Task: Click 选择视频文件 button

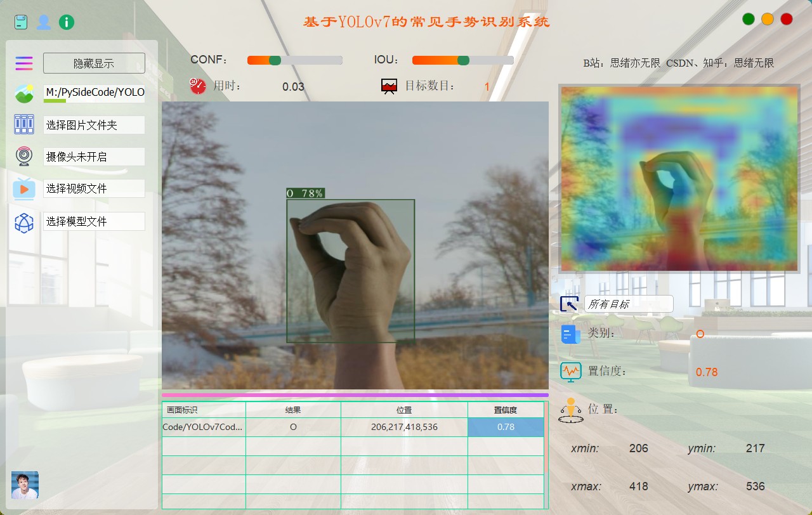Action: [x=94, y=188]
